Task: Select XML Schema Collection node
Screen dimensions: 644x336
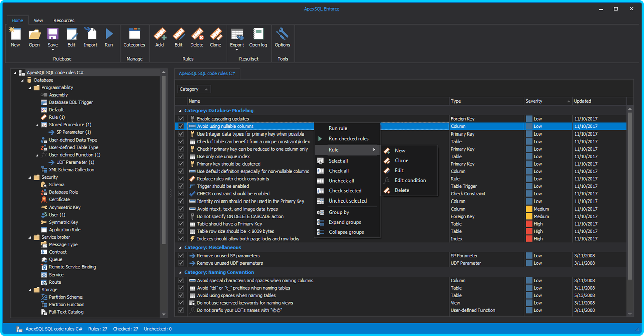Action: click(71, 170)
